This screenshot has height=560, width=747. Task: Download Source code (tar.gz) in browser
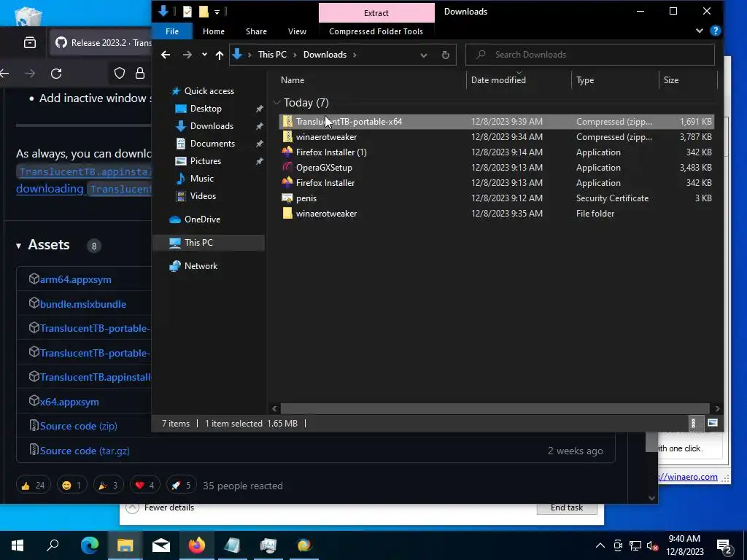tap(85, 451)
